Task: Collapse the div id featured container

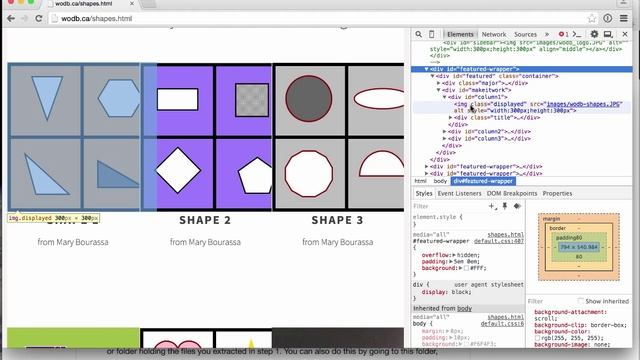Action: point(433,76)
